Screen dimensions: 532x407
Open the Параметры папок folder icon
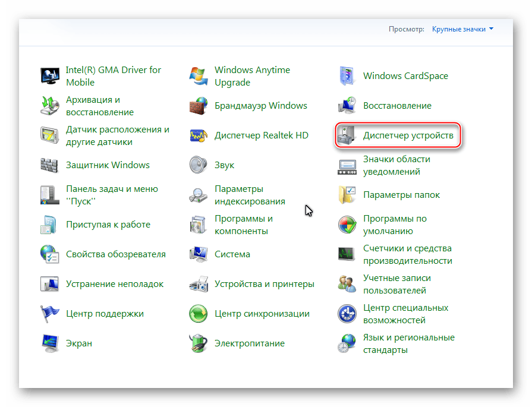pyautogui.click(x=347, y=195)
